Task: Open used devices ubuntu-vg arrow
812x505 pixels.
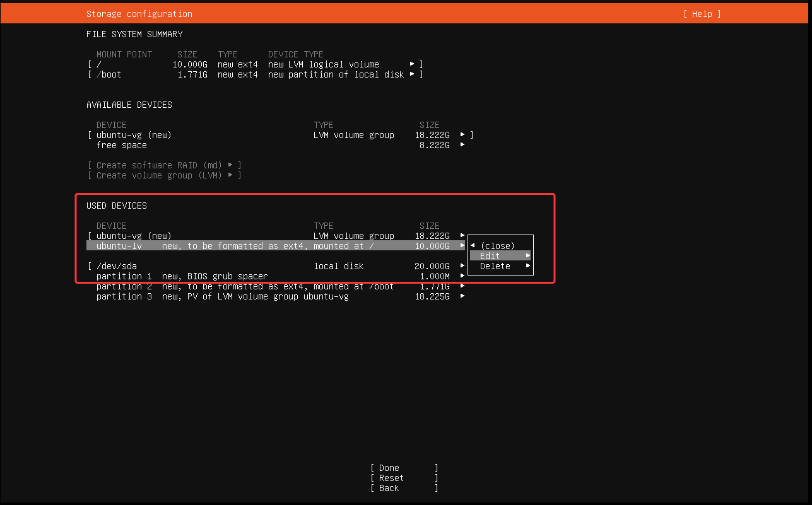Action: click(x=462, y=236)
